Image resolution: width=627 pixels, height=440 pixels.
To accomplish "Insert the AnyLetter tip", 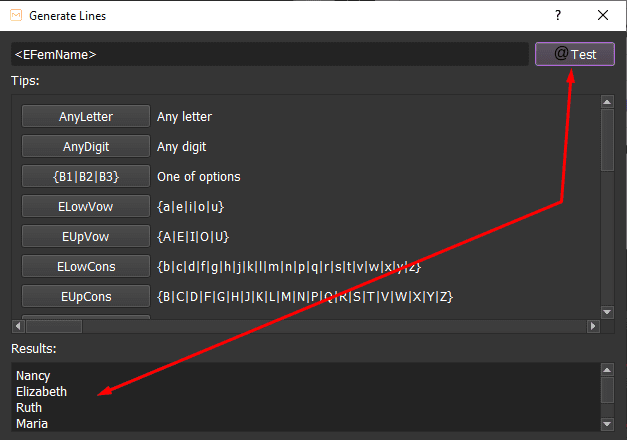I will pos(86,116).
